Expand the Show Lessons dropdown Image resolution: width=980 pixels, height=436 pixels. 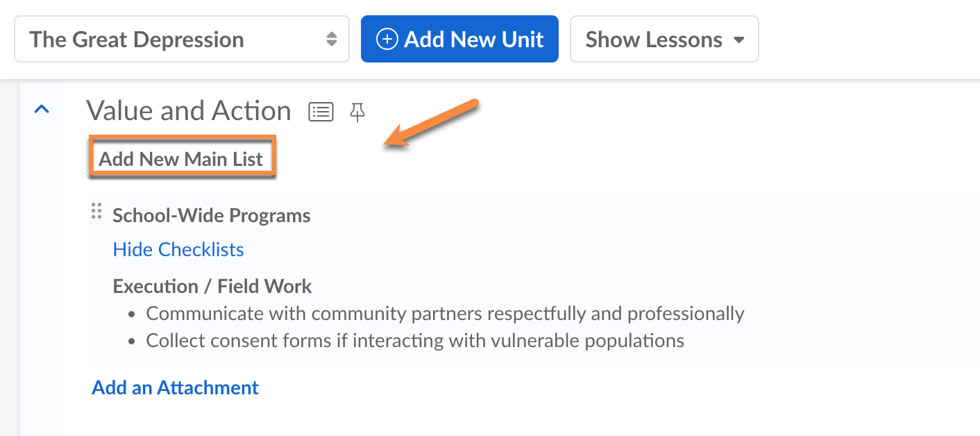(x=664, y=40)
